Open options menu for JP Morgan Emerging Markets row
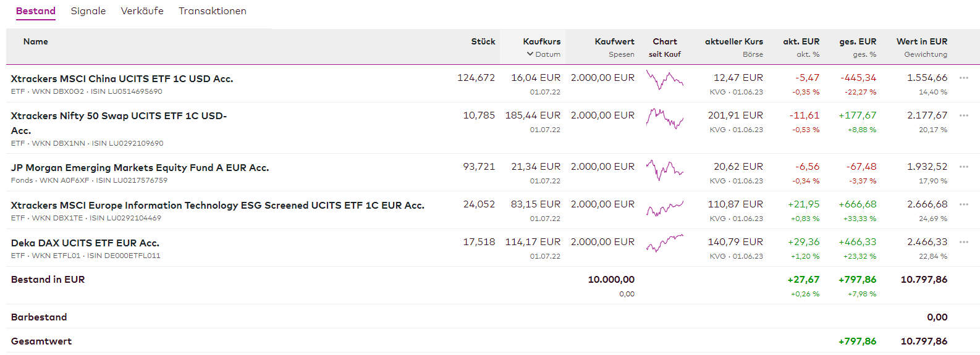The width and height of the screenshot is (980, 355). 963,167
